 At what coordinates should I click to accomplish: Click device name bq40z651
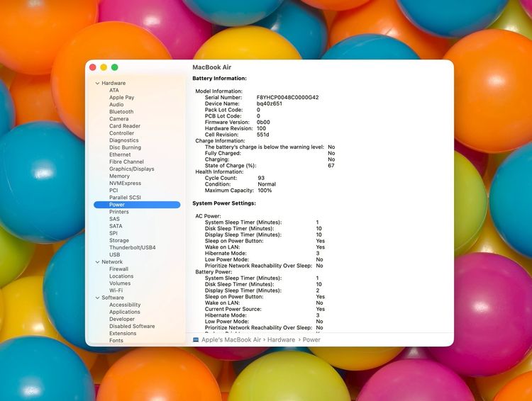270,103
